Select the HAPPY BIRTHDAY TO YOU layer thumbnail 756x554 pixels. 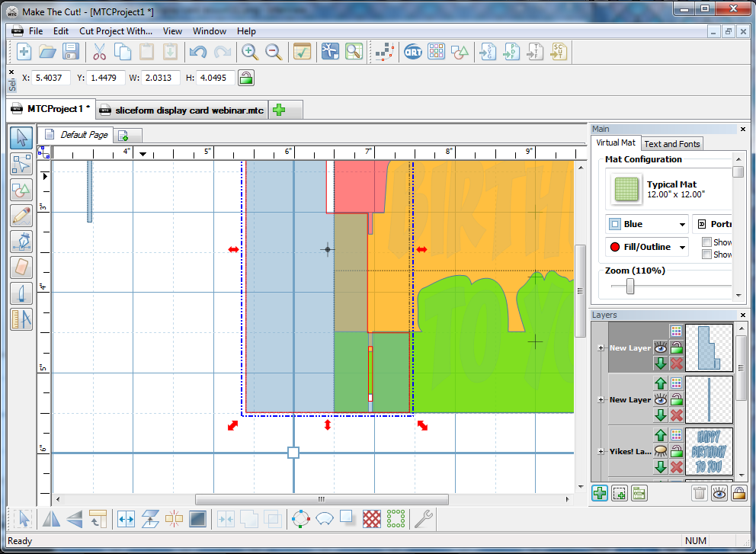tap(709, 451)
